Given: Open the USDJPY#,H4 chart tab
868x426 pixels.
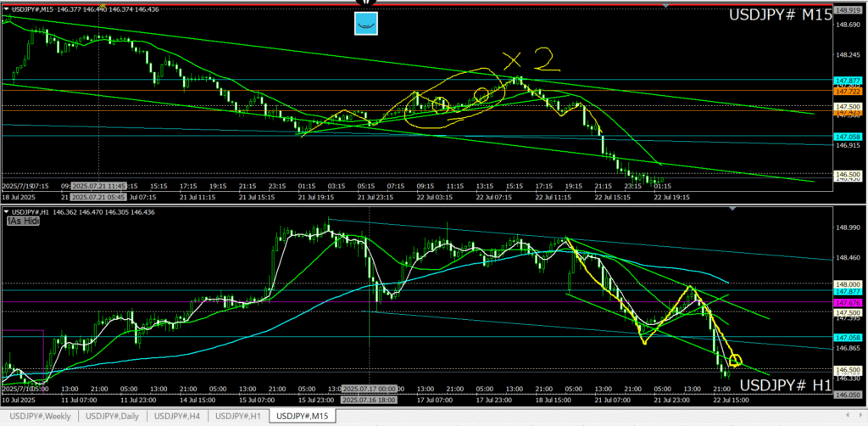Looking at the screenshot, I should pos(176,416).
